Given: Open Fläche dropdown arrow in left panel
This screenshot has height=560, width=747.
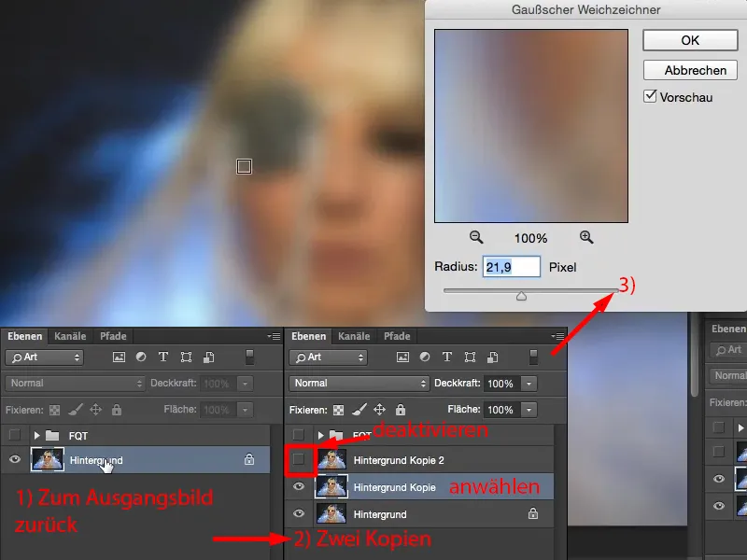Looking at the screenshot, I should (x=245, y=410).
